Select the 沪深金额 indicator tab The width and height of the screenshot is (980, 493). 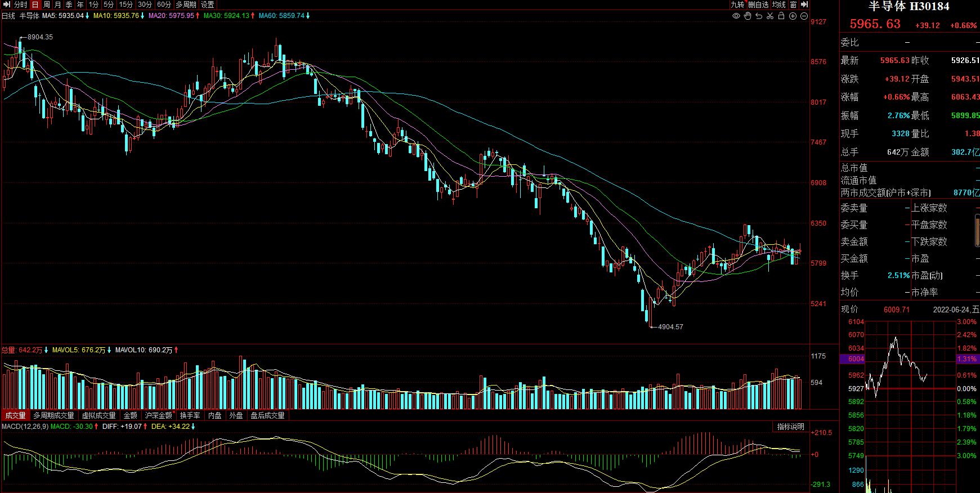(x=159, y=415)
